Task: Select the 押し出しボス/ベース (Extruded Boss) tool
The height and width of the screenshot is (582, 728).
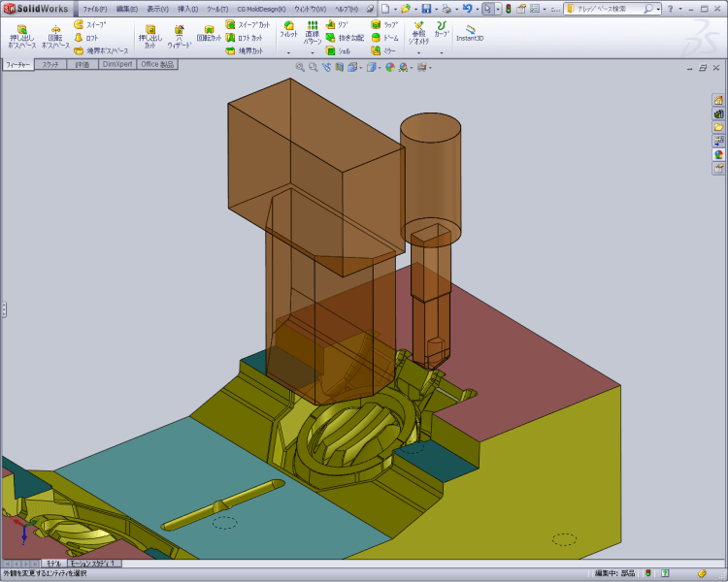Action: [x=21, y=36]
